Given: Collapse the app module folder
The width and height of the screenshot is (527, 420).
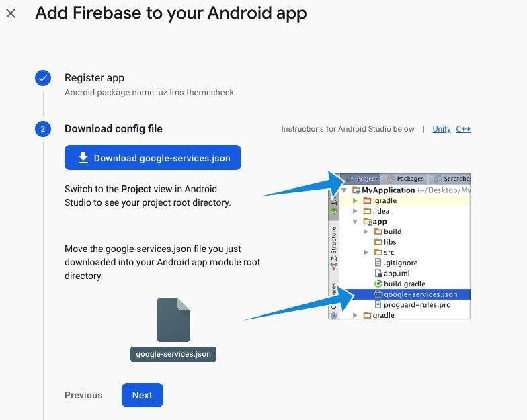Looking at the screenshot, I should tap(356, 221).
